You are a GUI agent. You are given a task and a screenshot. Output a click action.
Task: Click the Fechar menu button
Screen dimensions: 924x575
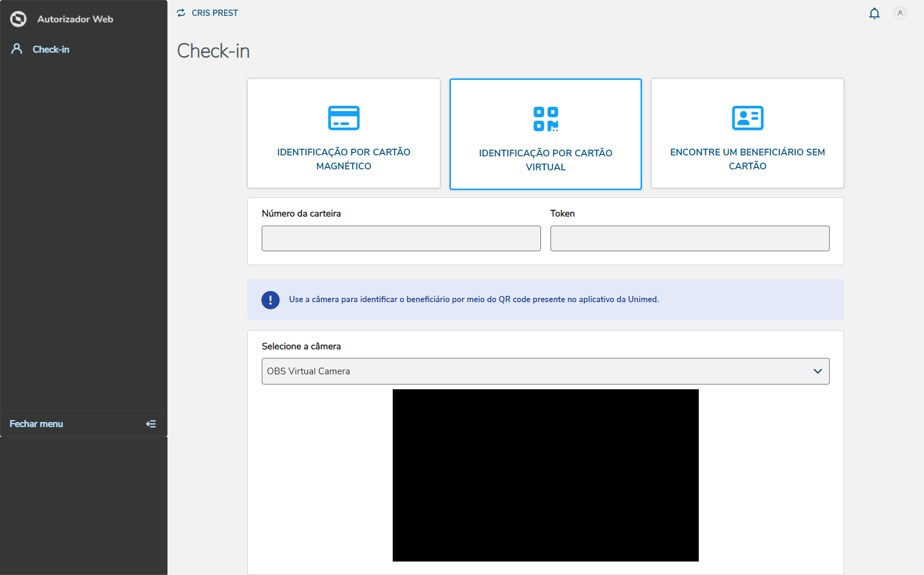point(37,424)
